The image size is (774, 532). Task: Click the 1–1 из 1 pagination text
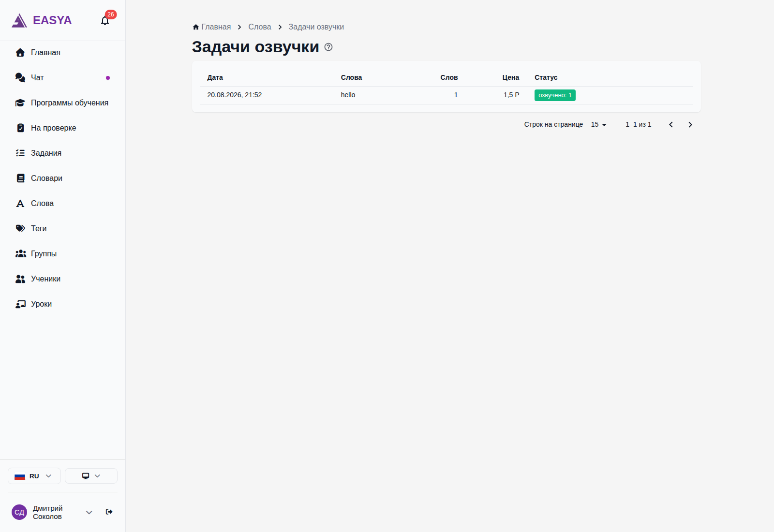click(x=639, y=125)
